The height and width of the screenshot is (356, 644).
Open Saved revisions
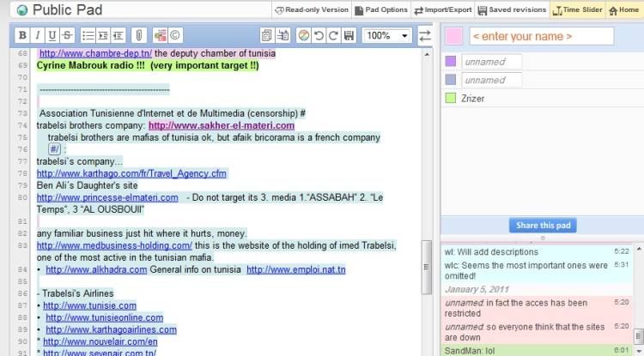pos(512,9)
